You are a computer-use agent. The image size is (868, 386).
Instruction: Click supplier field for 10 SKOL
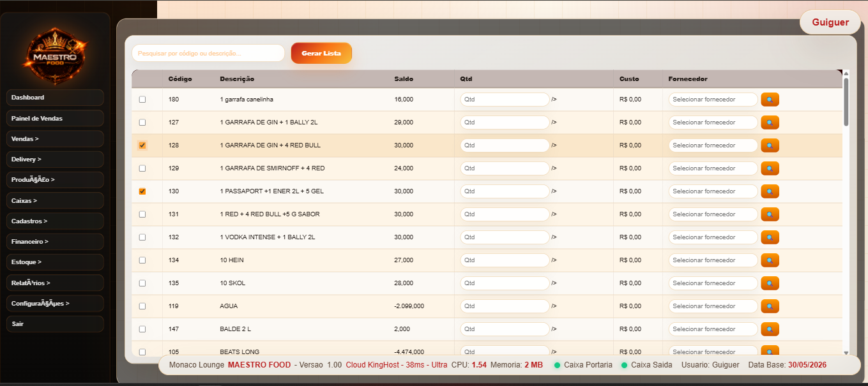coord(713,283)
